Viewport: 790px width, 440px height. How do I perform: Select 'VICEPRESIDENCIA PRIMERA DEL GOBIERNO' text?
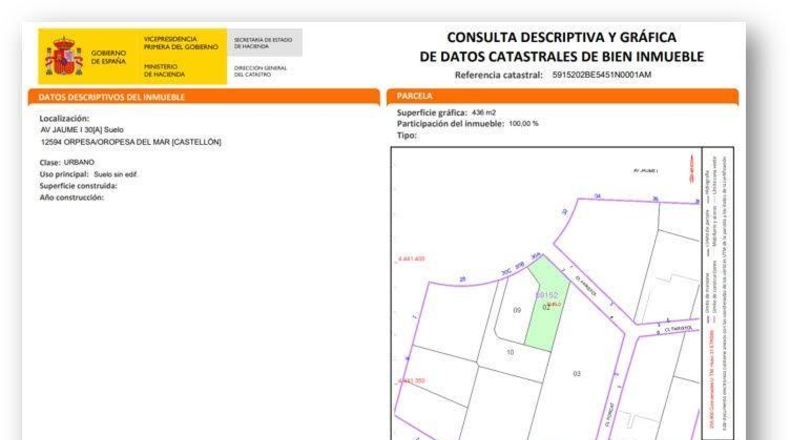click(x=181, y=43)
